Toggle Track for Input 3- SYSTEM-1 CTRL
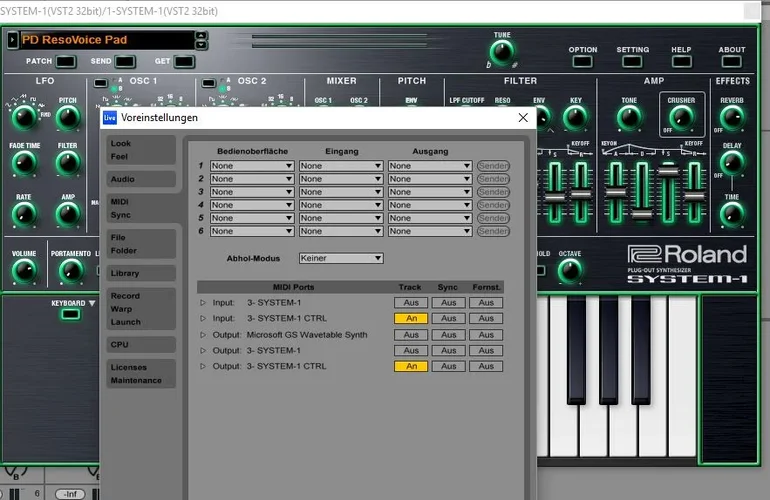770x500 pixels. (410, 318)
